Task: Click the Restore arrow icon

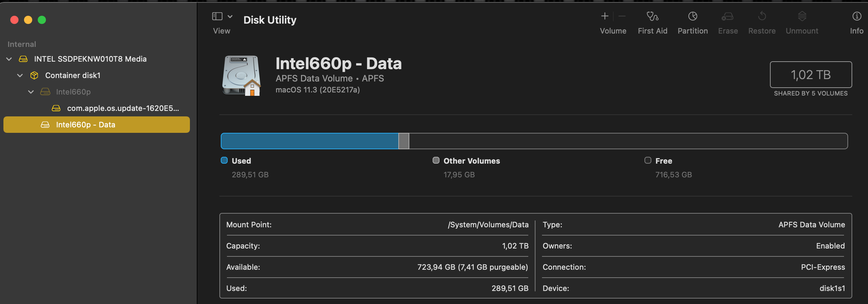Action: click(x=762, y=16)
